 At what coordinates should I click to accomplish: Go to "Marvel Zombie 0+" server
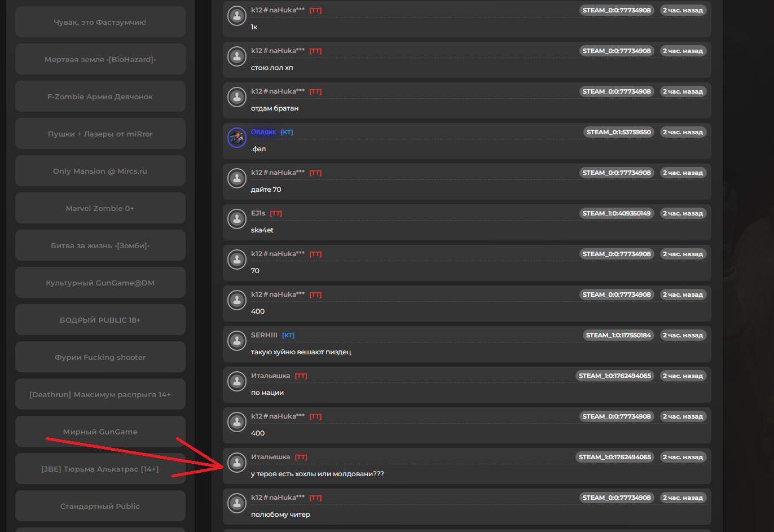100,208
